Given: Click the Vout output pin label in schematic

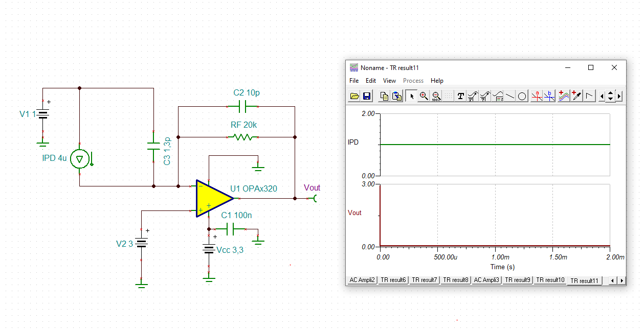Looking at the screenshot, I should pyautogui.click(x=312, y=188).
